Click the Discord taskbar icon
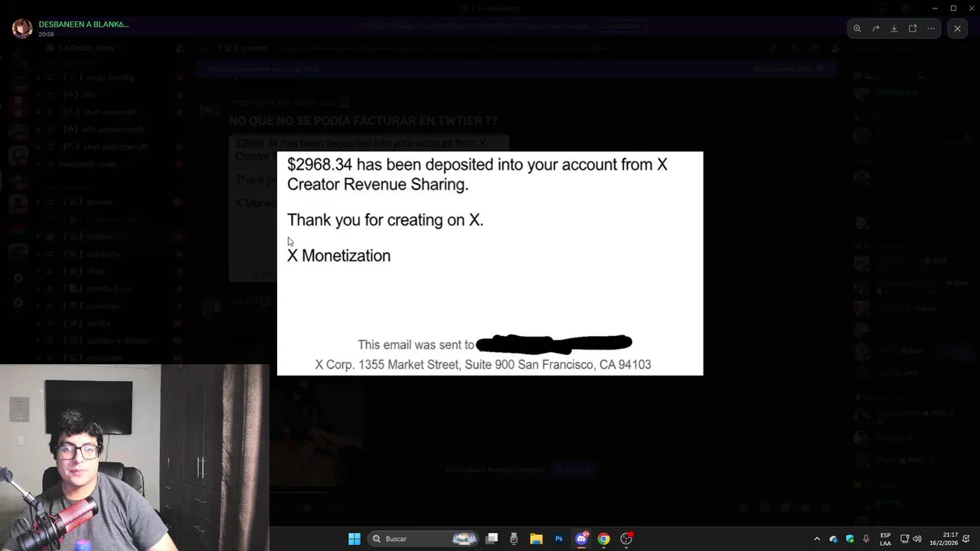Screen dimensions: 980x551 581,539
